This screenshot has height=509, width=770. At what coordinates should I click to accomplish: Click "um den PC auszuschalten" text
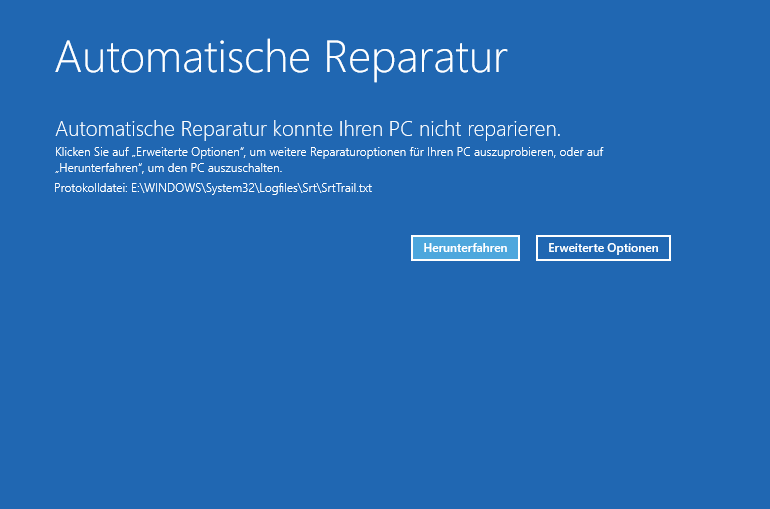click(212, 168)
